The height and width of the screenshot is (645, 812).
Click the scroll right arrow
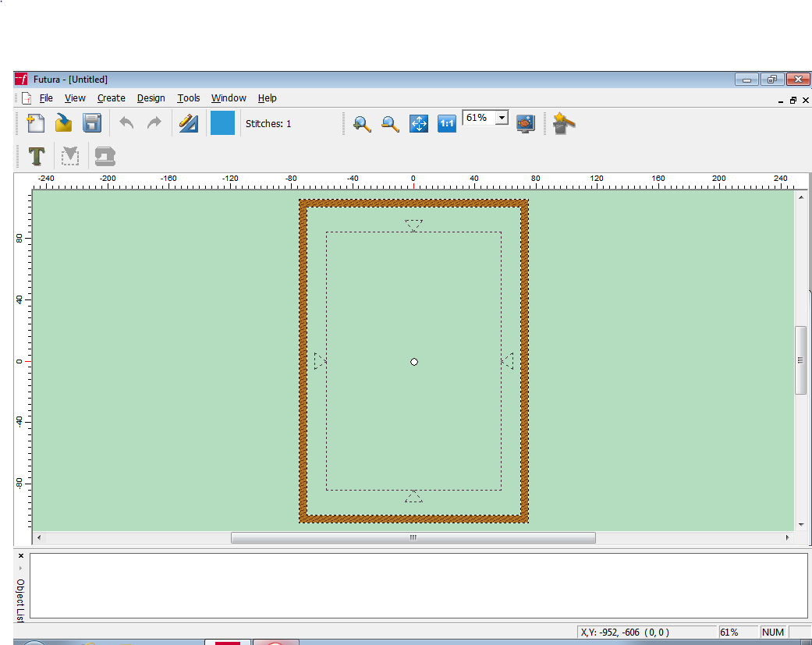click(788, 538)
